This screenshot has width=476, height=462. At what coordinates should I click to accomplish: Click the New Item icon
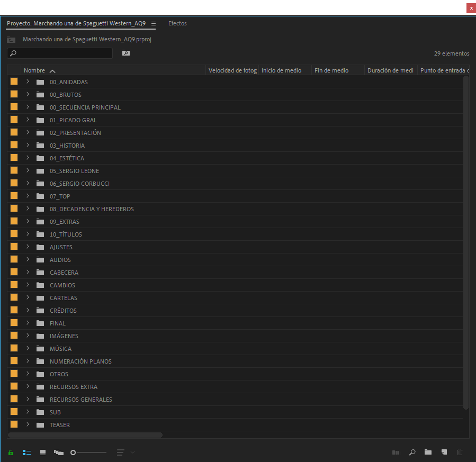click(444, 452)
